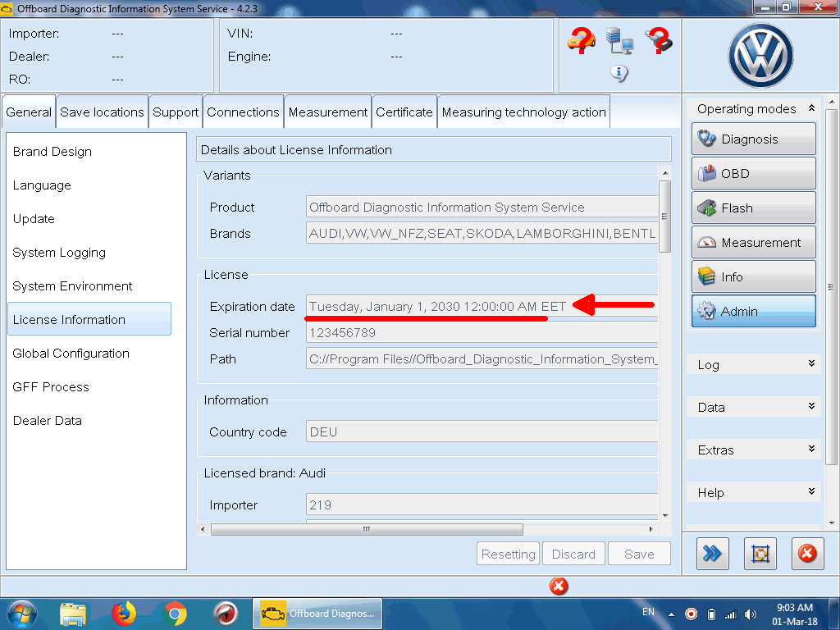The width and height of the screenshot is (840, 630).
Task: Click the horizontal scrollbar in the details panel
Action: point(367,530)
